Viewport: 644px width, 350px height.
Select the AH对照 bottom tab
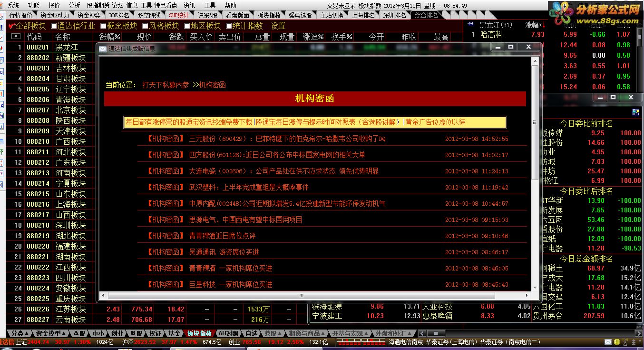228,333
